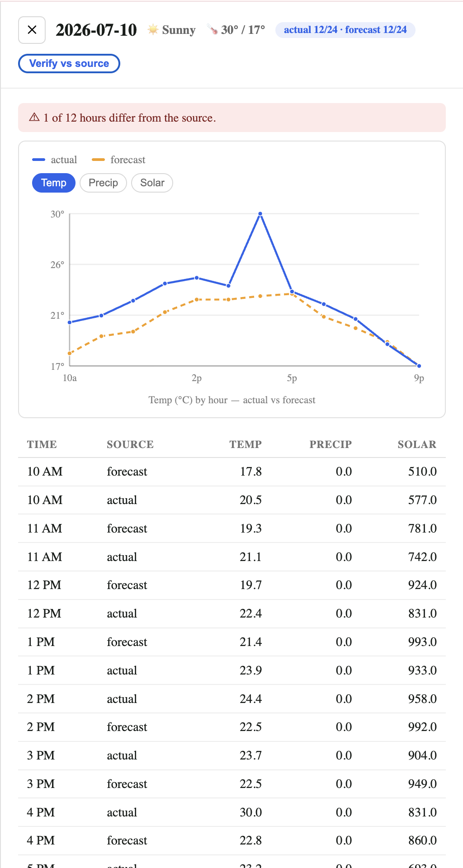Click the thermometer icon beside 30° / 17°
This screenshot has width=463, height=868.
pyautogui.click(x=213, y=30)
